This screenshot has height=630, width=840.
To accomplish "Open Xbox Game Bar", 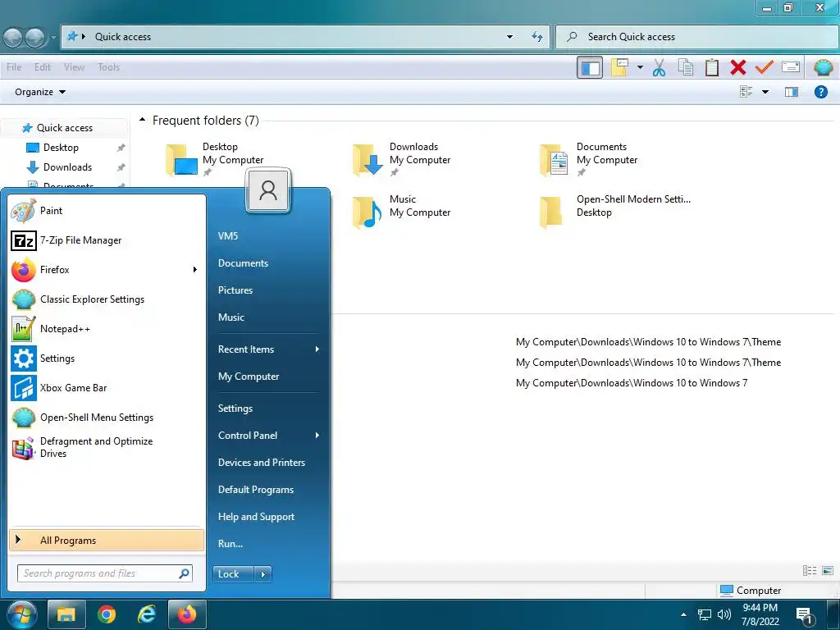I will 107,387.
